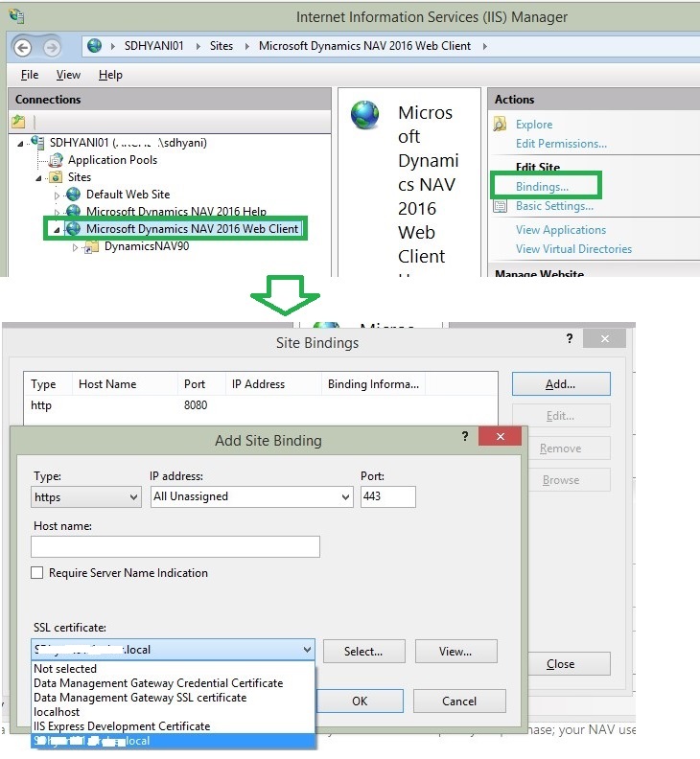This screenshot has width=700, height=759.
Task: Click the Cancel button
Action: [x=459, y=701]
